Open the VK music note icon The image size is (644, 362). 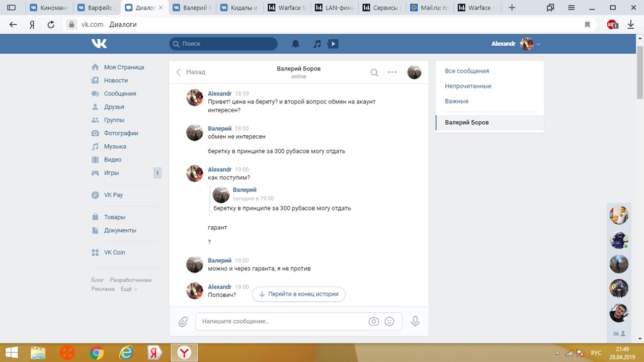coord(316,44)
